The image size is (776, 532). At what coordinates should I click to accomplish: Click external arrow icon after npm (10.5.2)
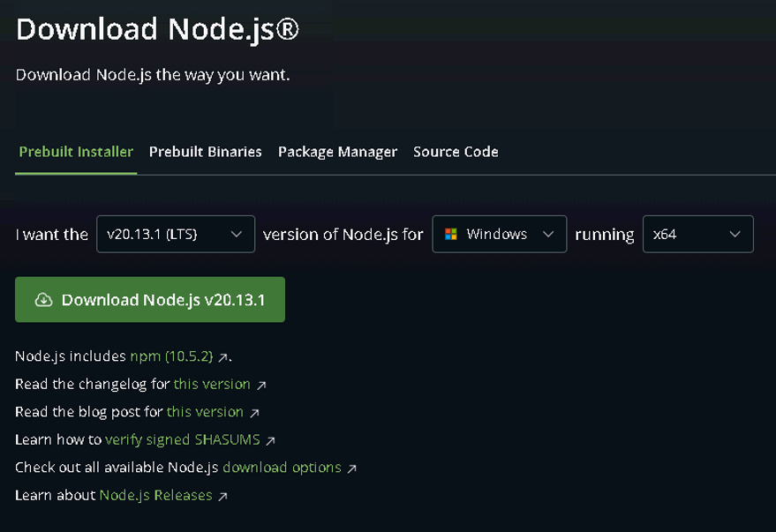click(x=223, y=357)
